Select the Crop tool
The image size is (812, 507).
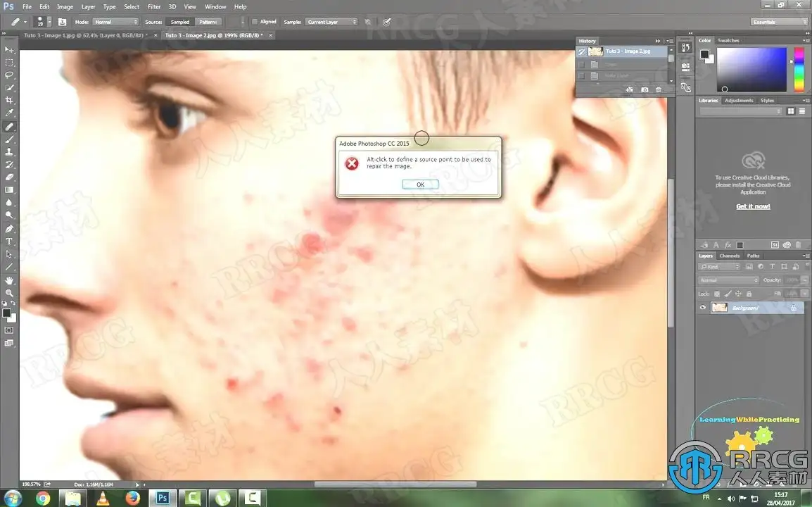pos(9,101)
